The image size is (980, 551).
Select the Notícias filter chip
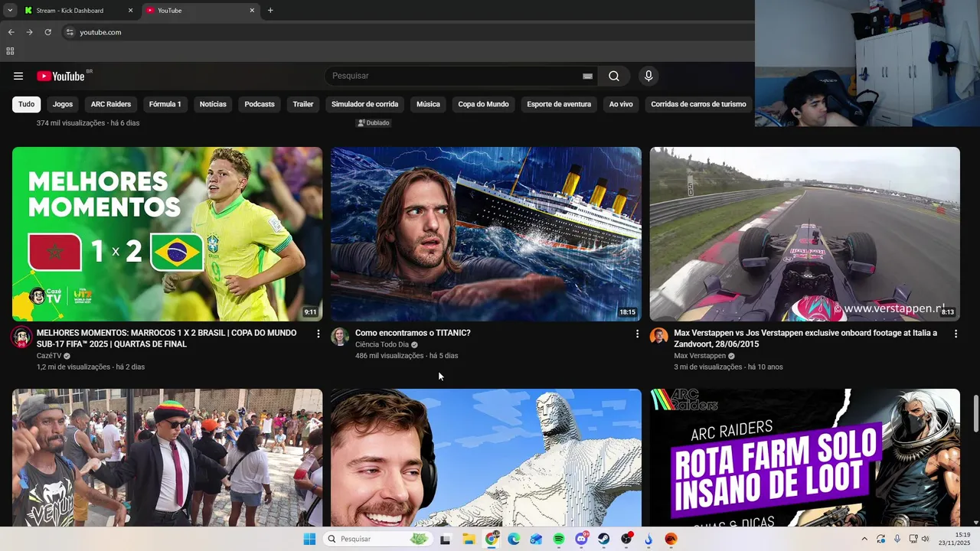coord(213,104)
